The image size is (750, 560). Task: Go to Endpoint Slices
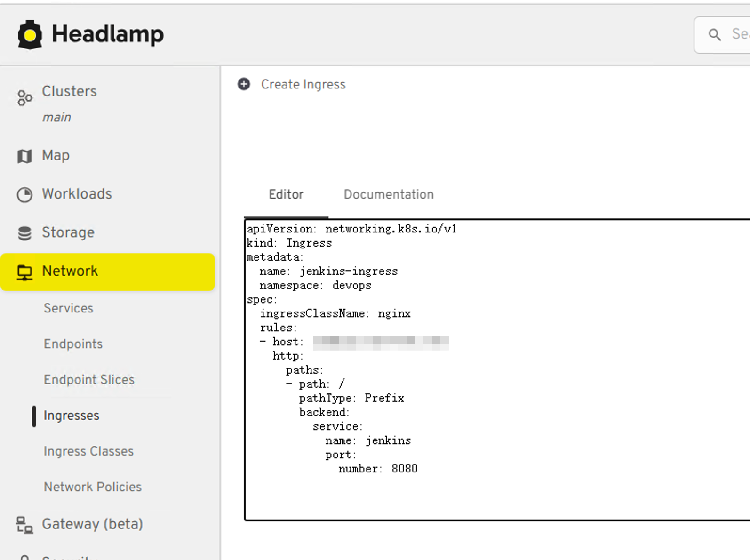pos(89,380)
